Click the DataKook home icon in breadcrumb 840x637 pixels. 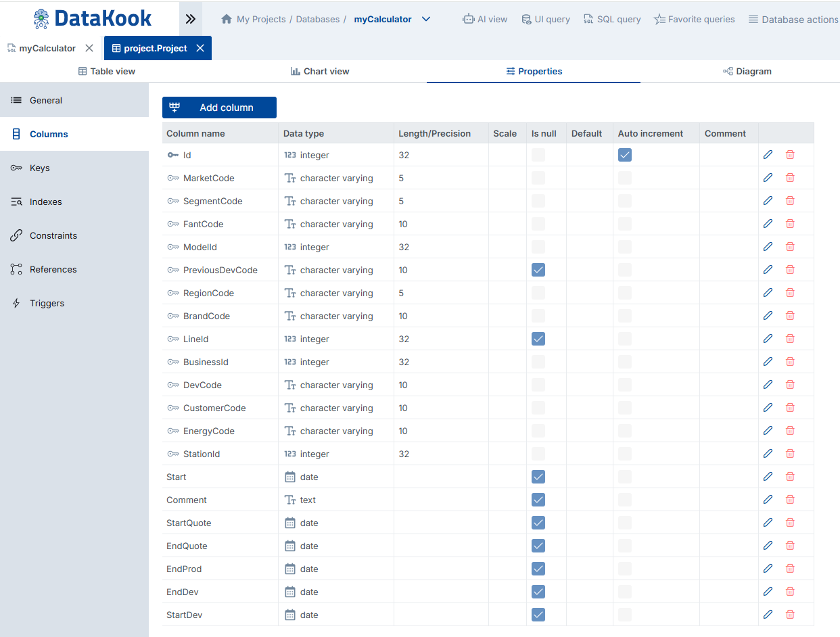click(x=227, y=20)
